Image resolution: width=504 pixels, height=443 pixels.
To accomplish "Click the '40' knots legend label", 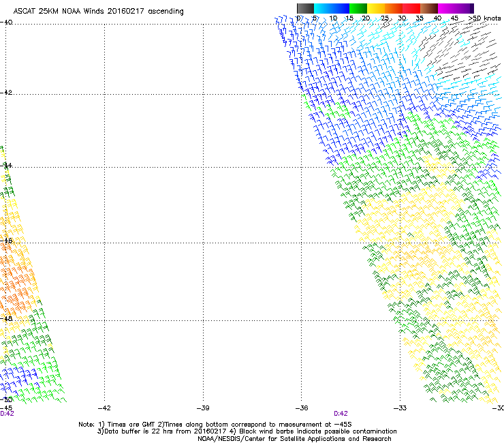I will pyautogui.click(x=437, y=18).
